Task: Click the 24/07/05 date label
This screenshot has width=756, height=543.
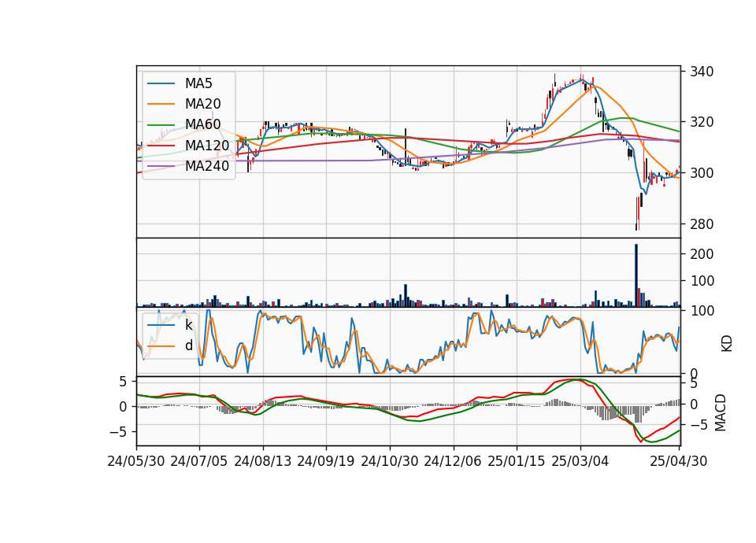Action: 199,461
